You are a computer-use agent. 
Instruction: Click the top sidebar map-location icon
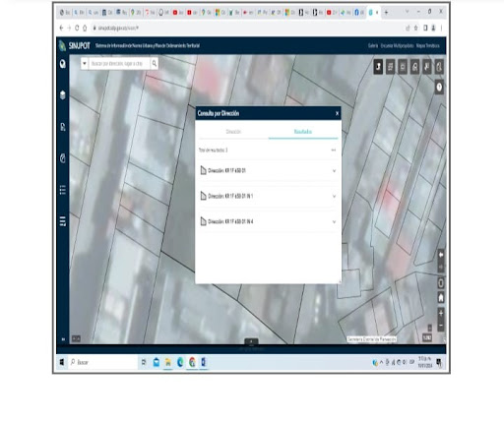63,64
